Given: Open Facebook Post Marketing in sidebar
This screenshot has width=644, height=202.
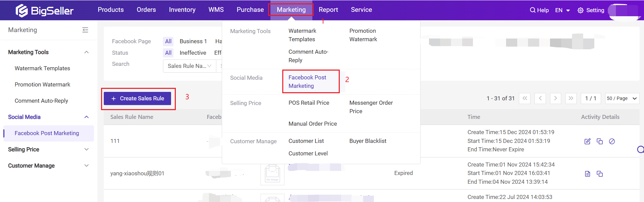Looking at the screenshot, I should coord(48,133).
